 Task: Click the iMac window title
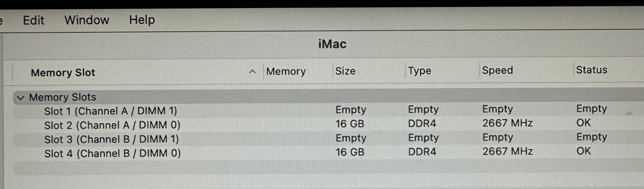tap(332, 44)
